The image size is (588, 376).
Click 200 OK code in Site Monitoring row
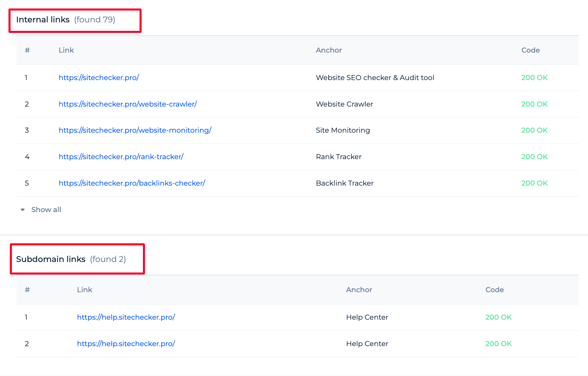pyautogui.click(x=535, y=130)
